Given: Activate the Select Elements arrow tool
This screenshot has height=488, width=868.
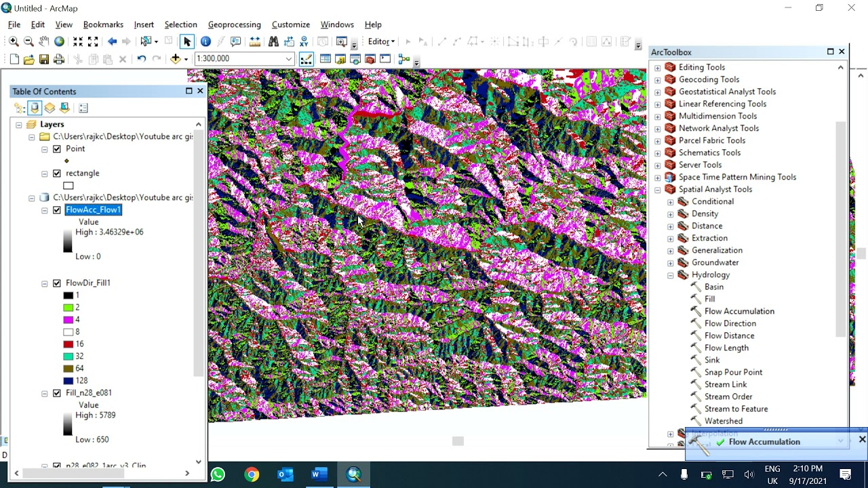Looking at the screenshot, I should tap(187, 41).
